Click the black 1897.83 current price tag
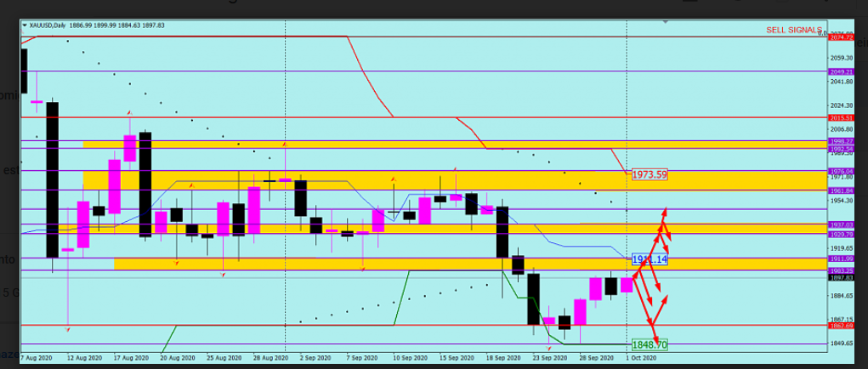The image size is (868, 369). (840, 277)
